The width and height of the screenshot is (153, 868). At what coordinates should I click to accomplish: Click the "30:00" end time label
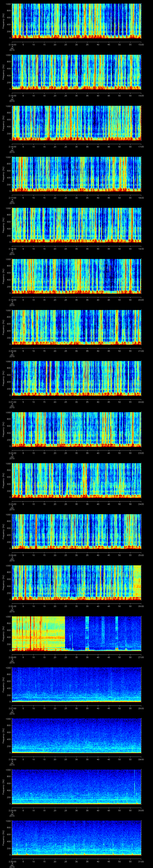[141, 810]
